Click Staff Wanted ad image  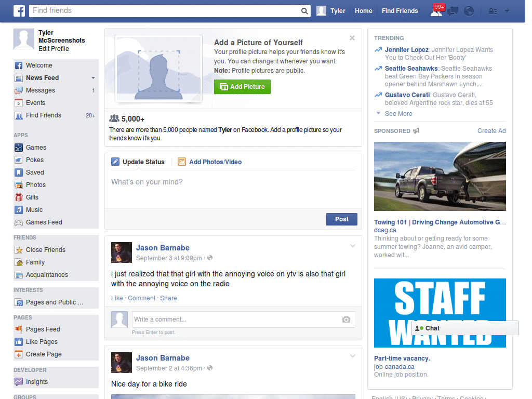tap(440, 313)
